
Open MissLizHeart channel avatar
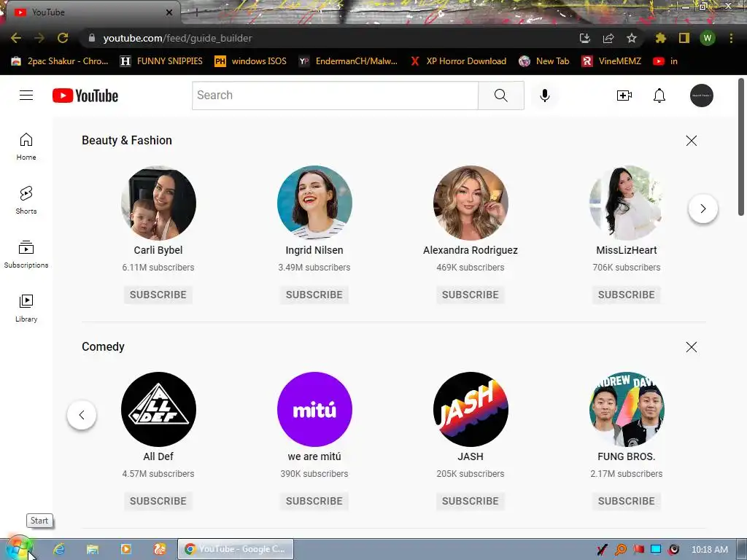[627, 203]
